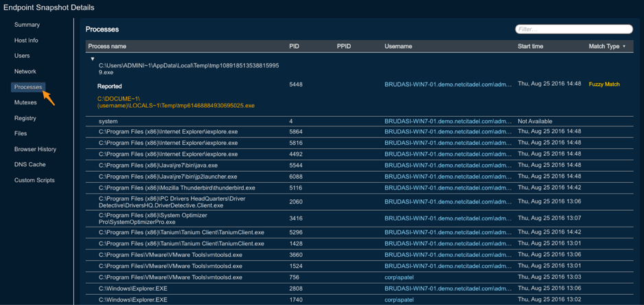Image resolution: width=644 pixels, height=305 pixels.
Task: Sort by the PPID column header
Action: coord(343,47)
